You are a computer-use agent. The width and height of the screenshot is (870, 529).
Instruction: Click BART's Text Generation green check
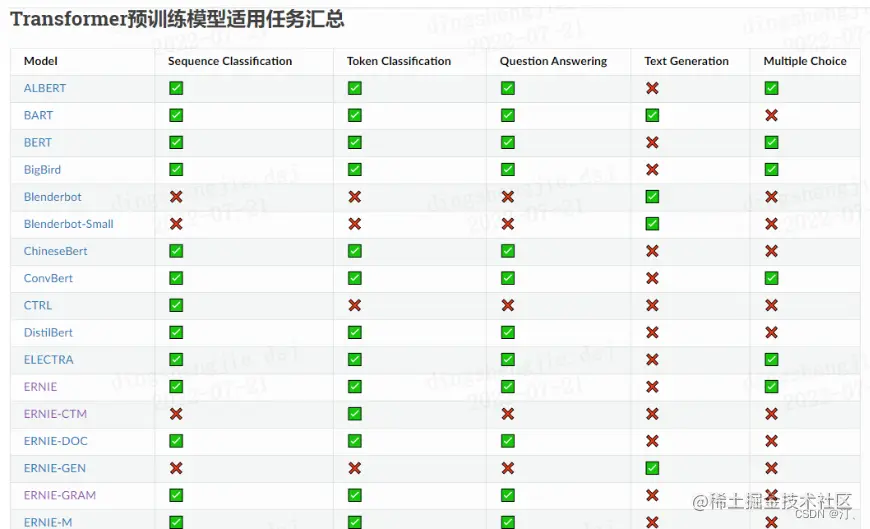[652, 115]
